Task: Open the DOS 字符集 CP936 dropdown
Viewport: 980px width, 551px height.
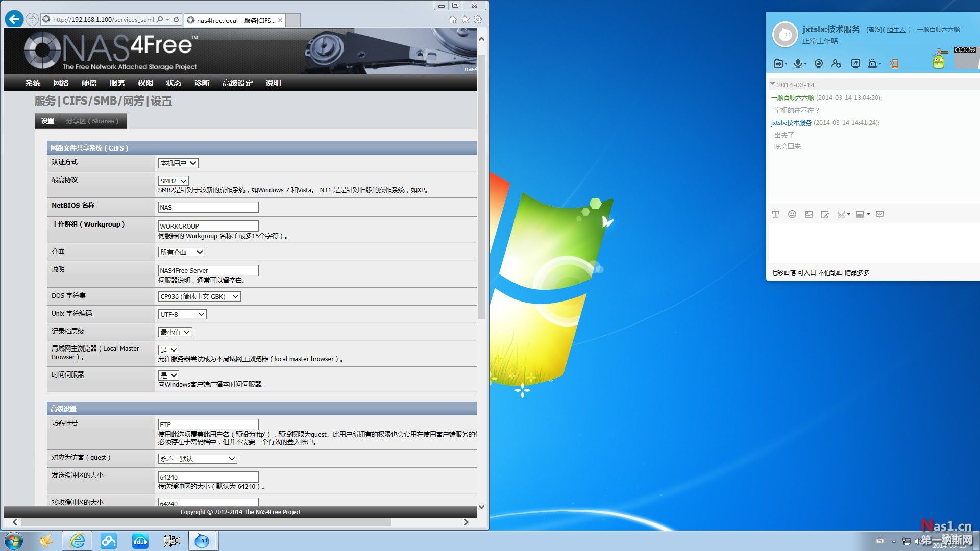Action: click(x=200, y=296)
